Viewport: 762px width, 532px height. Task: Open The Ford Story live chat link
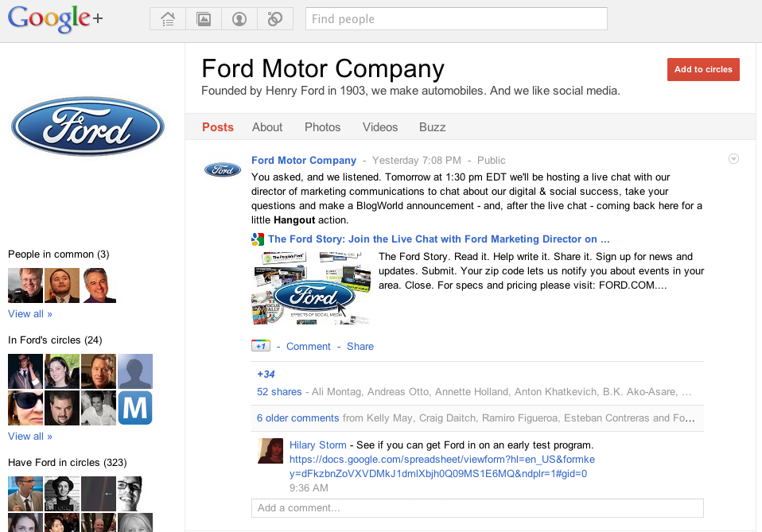tap(438, 239)
